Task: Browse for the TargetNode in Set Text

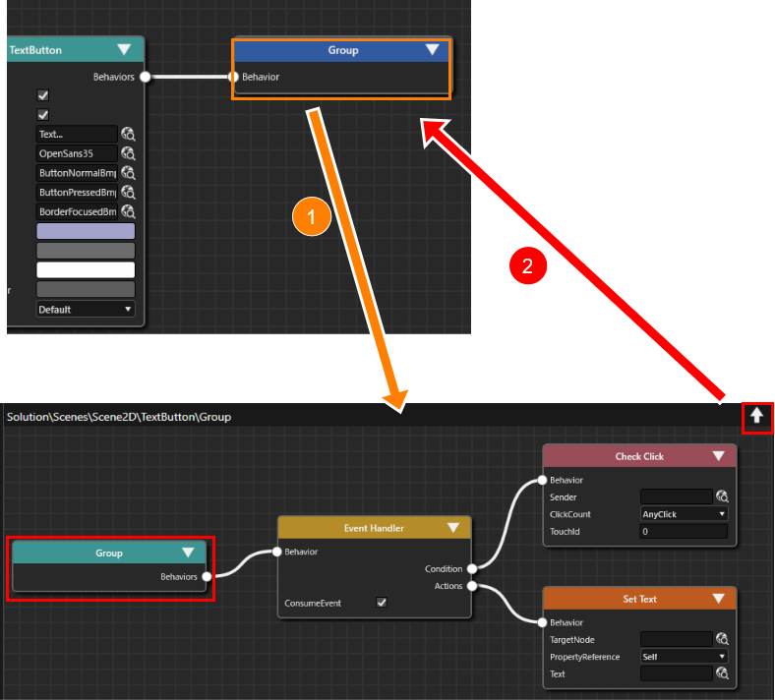Action: pos(722,639)
